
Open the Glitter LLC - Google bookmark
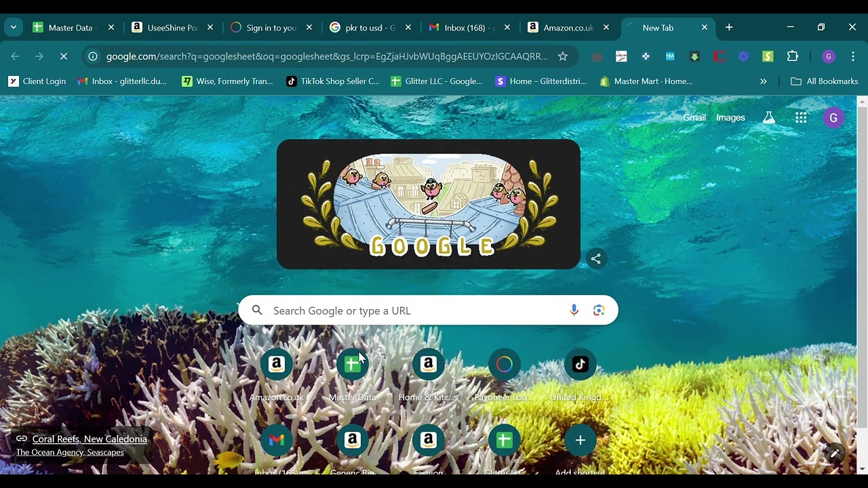pyautogui.click(x=437, y=81)
